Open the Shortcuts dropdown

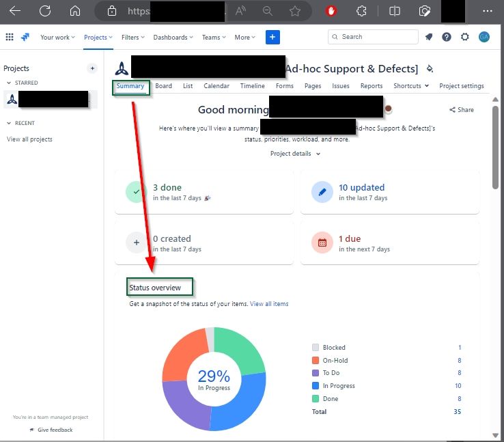coord(411,86)
